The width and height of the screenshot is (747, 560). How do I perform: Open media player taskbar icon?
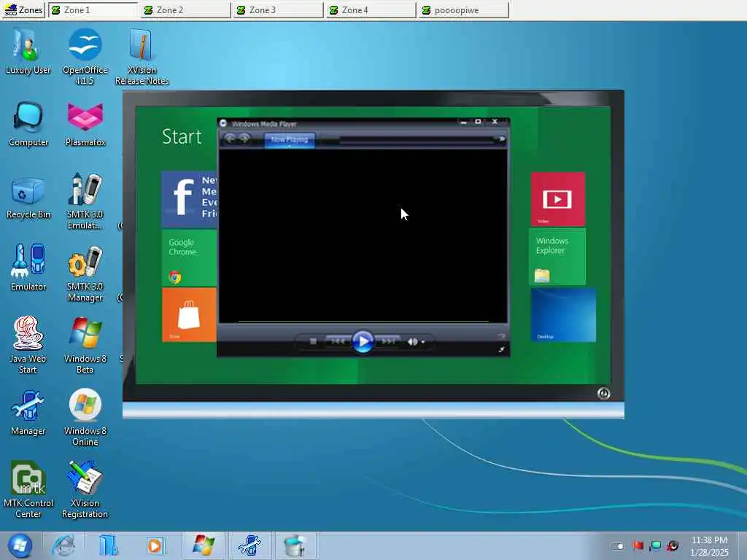(155, 545)
